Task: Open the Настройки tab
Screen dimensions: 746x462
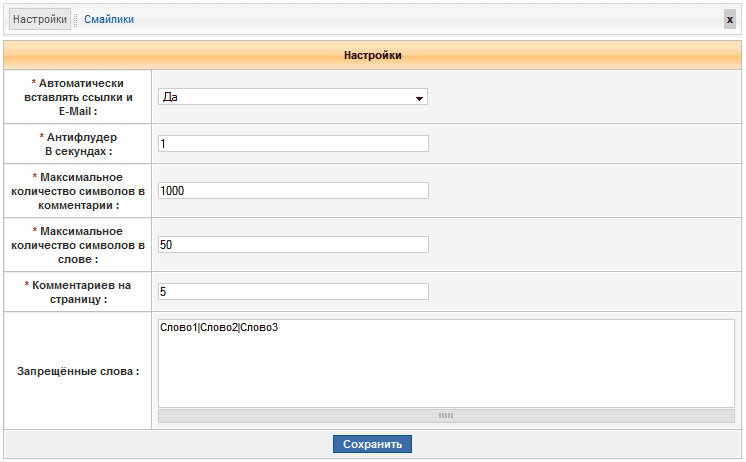Action: (x=39, y=19)
